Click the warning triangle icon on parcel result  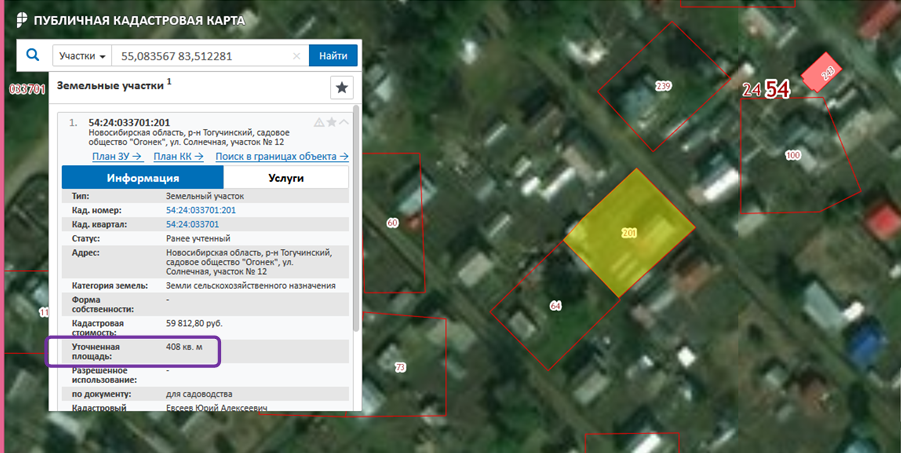(319, 122)
